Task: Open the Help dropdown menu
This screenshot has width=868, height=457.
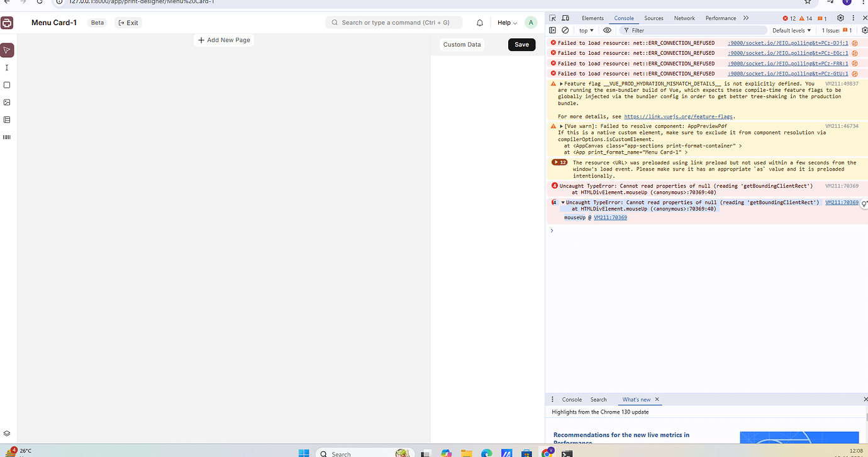Action: (507, 23)
